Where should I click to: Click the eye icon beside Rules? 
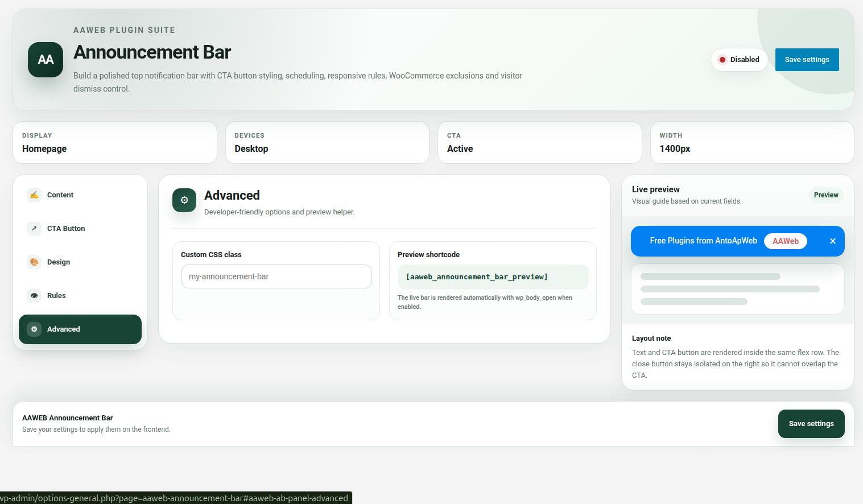pyautogui.click(x=34, y=296)
